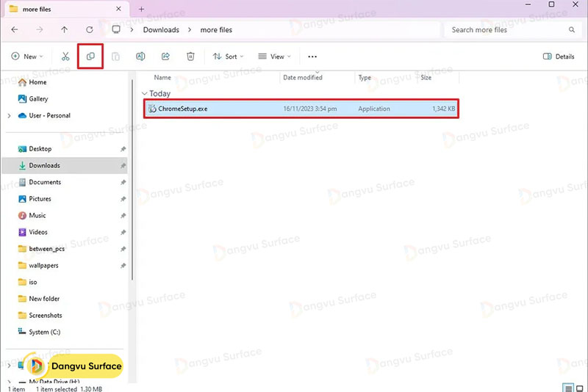Open the See more ellipsis menu

(312, 57)
